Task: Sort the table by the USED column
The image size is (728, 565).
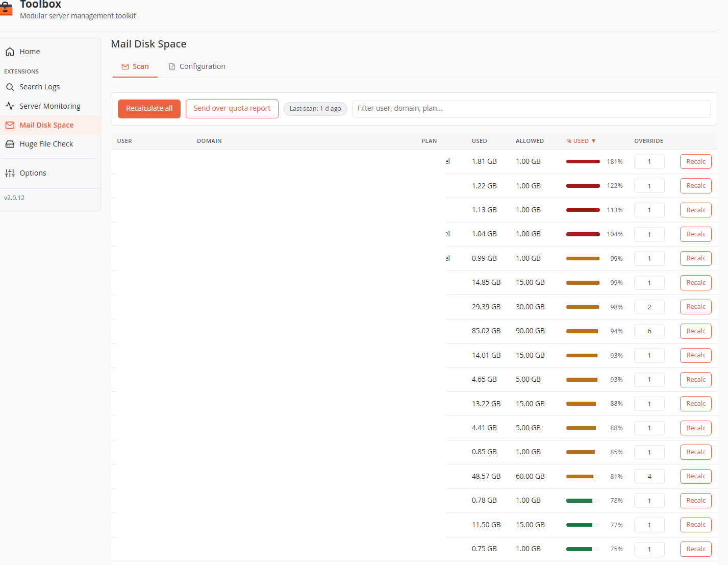Action: 479,141
